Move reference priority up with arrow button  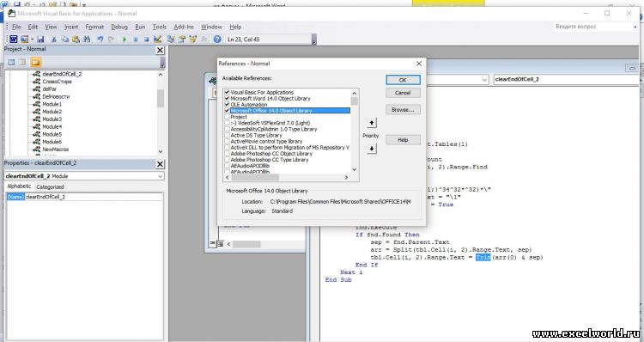tap(371, 123)
